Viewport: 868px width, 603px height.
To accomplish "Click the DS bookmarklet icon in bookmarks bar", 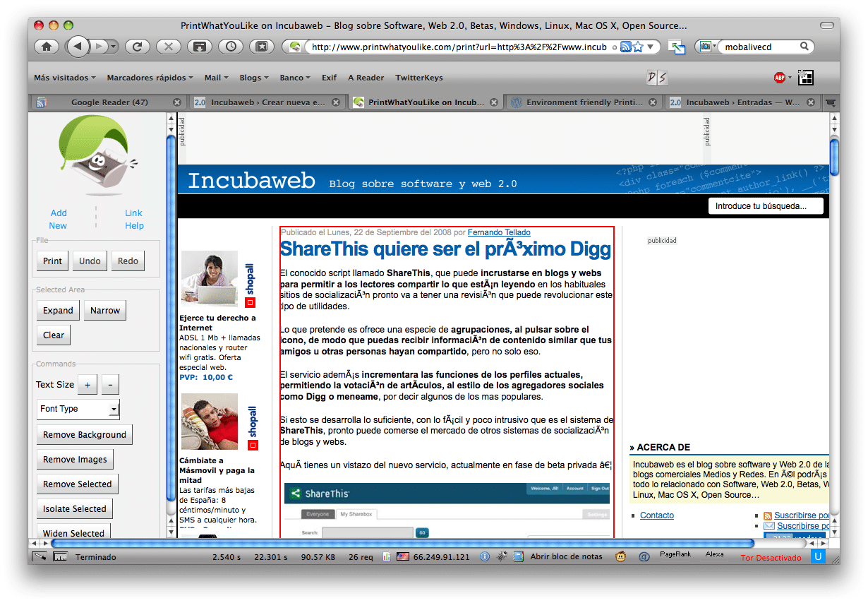I will (656, 78).
